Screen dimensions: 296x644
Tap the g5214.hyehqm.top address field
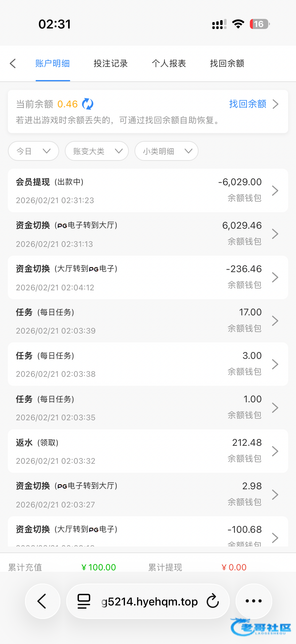pyautogui.click(x=149, y=602)
